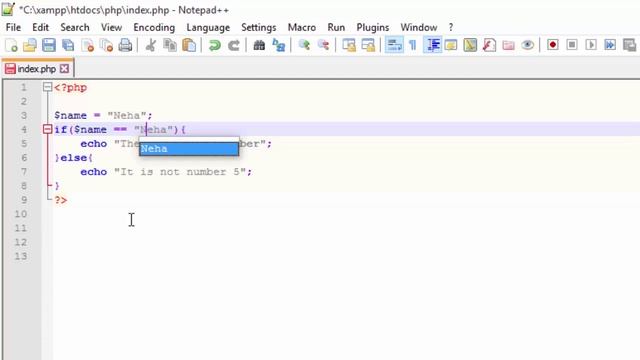Open a file with the folder icon
Viewport: 640px width, 360px height.
(x=30, y=45)
